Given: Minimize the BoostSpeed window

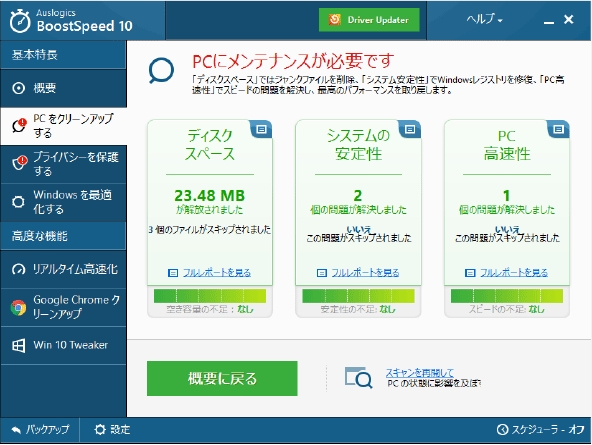Looking at the screenshot, I should [549, 23].
